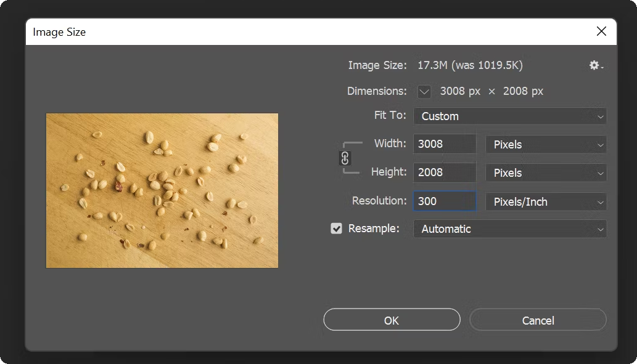
Task: Click the Width field showing 3008
Action: 444,145
